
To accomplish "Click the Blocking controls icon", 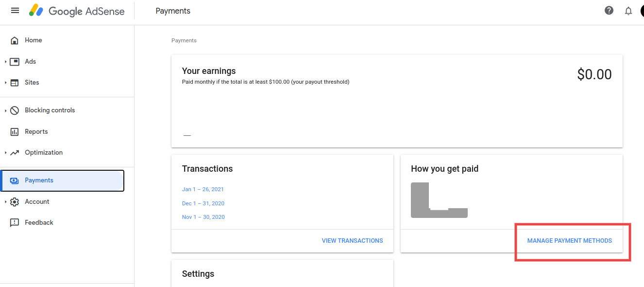I will 15,110.
